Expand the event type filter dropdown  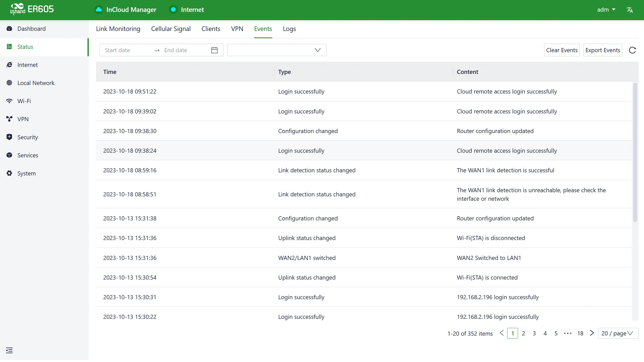coord(277,50)
